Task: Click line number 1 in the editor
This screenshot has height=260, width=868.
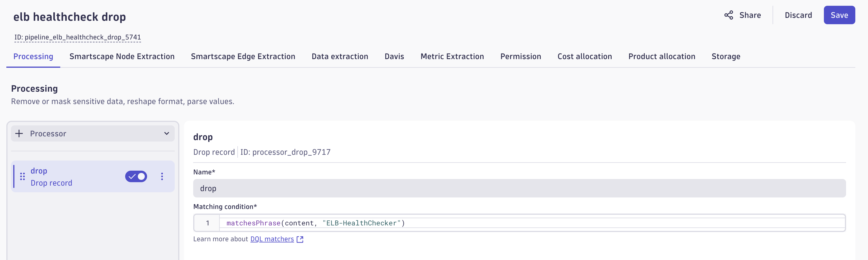Action: point(208,223)
